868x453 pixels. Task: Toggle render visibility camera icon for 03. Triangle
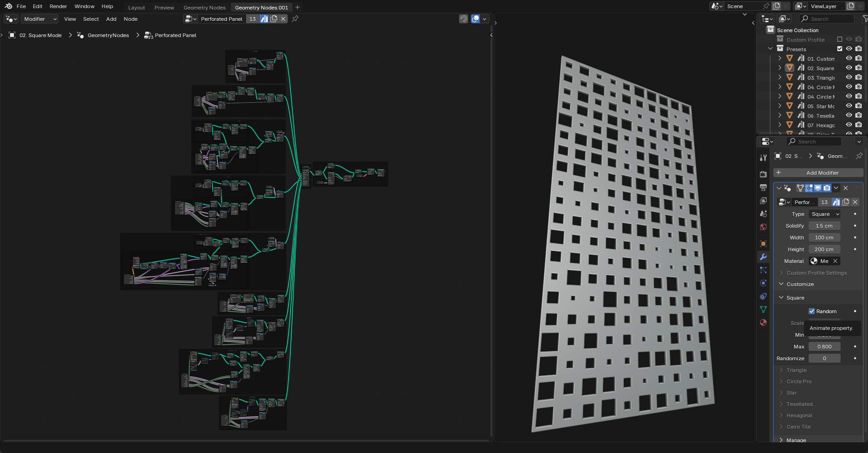point(859,77)
